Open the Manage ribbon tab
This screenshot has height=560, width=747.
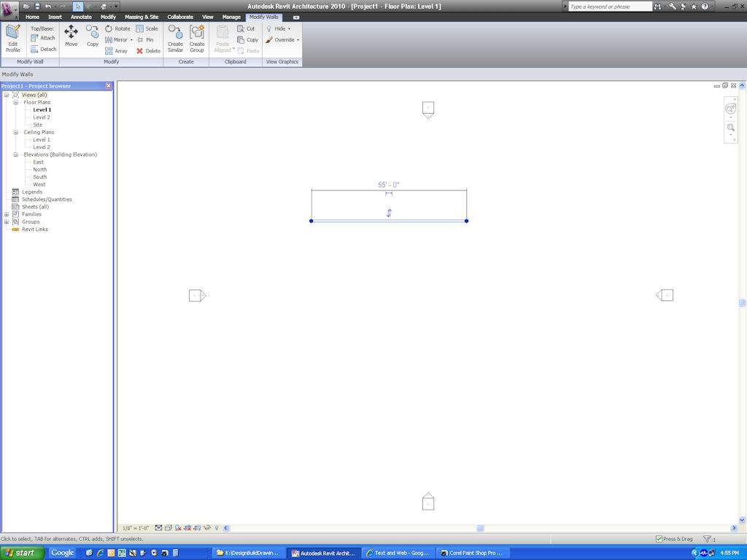coord(231,17)
